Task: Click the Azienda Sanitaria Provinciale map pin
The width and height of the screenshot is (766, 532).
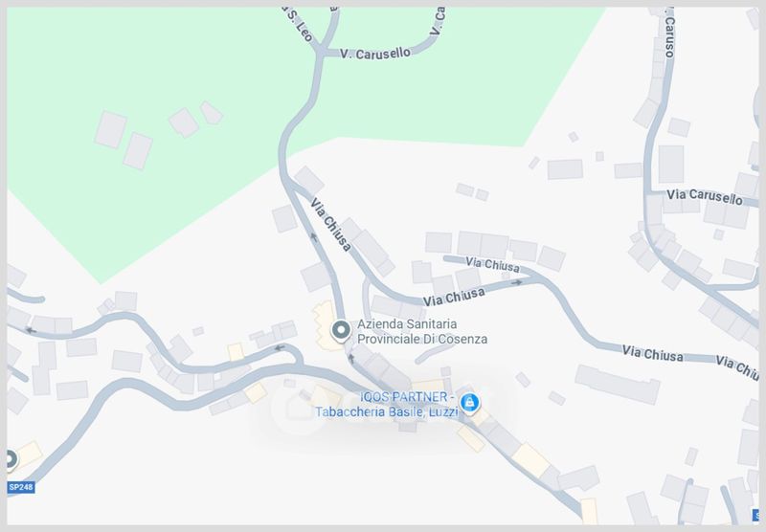Action: coord(341,330)
